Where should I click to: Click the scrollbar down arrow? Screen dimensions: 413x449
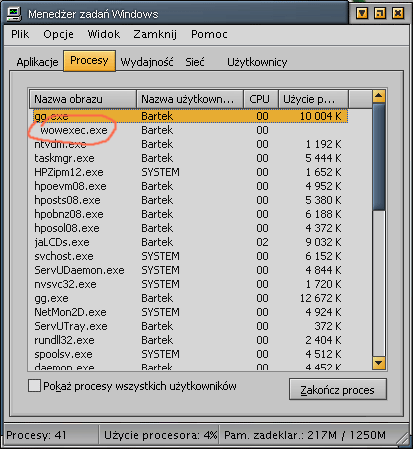coord(379,363)
